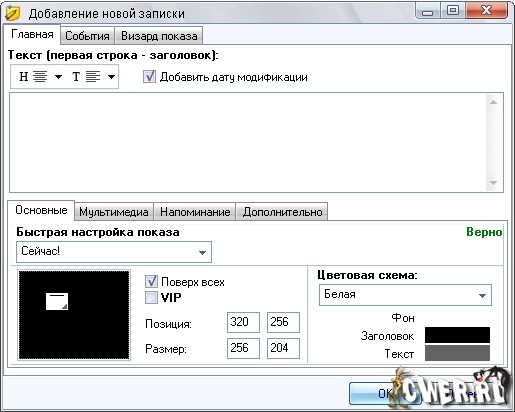Click the note app icon in title bar
Screen dimensions: 515x412
12,13
